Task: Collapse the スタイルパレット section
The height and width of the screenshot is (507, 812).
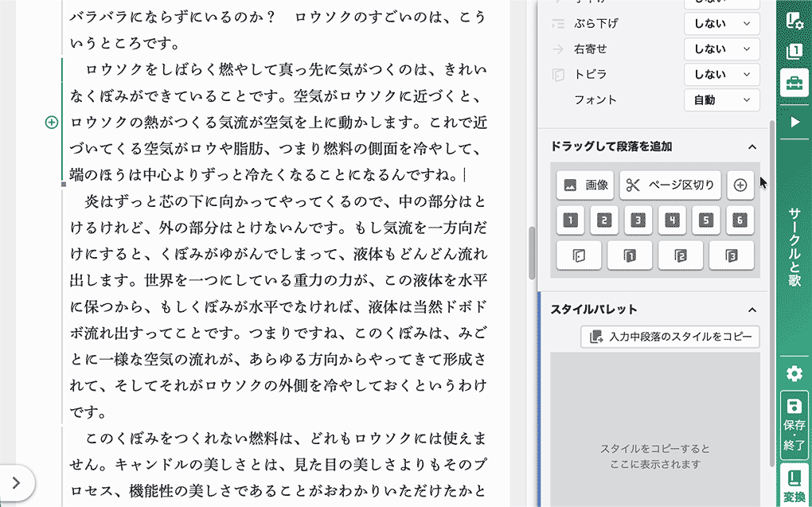Action: pyautogui.click(x=752, y=310)
